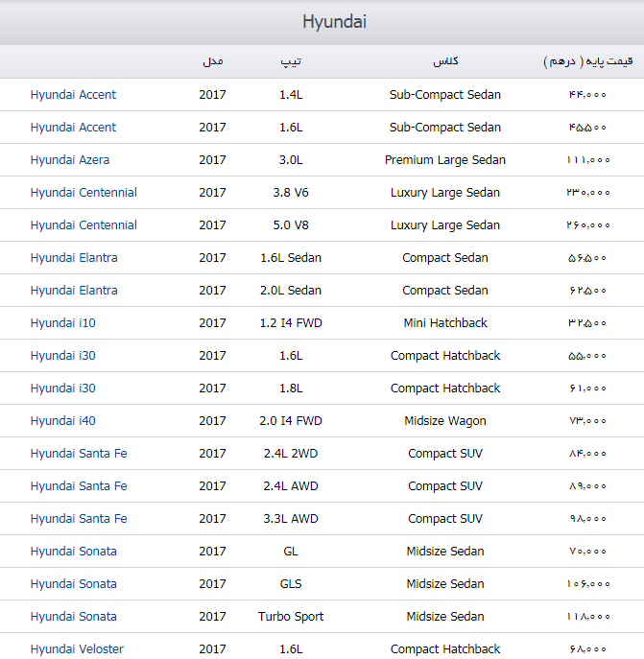Open the Hyundai Accent 1.4L link
The image size is (644, 659).
(x=73, y=95)
